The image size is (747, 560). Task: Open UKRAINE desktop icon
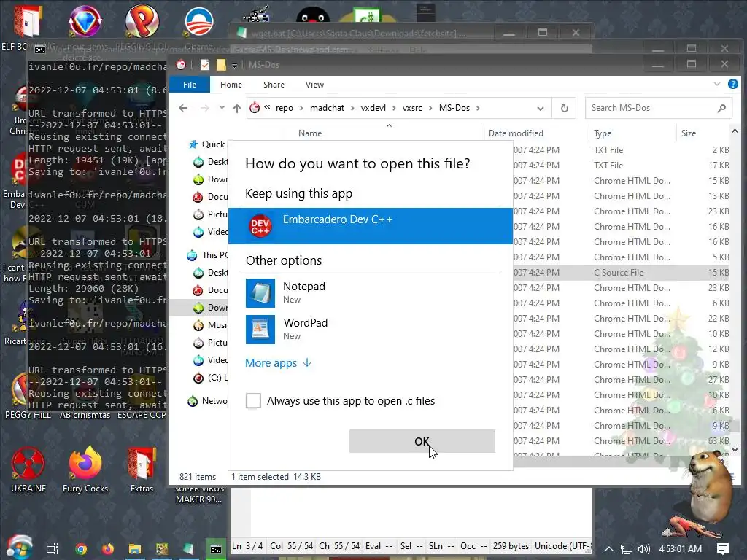click(28, 470)
